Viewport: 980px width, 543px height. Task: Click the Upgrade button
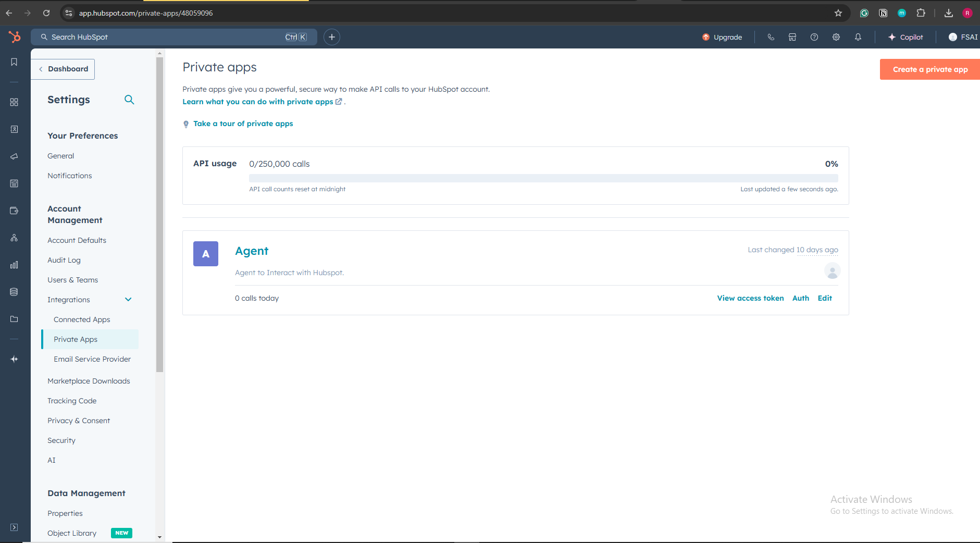722,37
